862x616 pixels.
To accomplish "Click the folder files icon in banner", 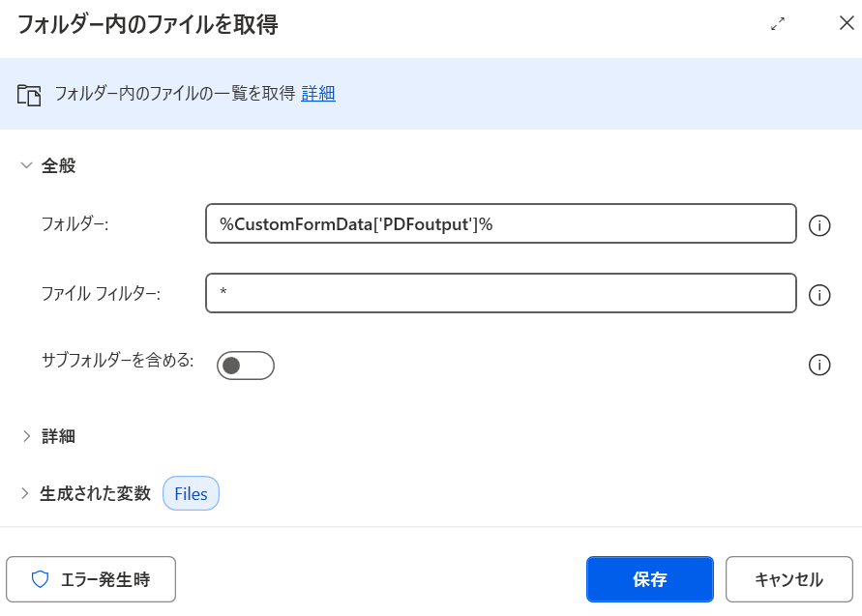I will (29, 95).
